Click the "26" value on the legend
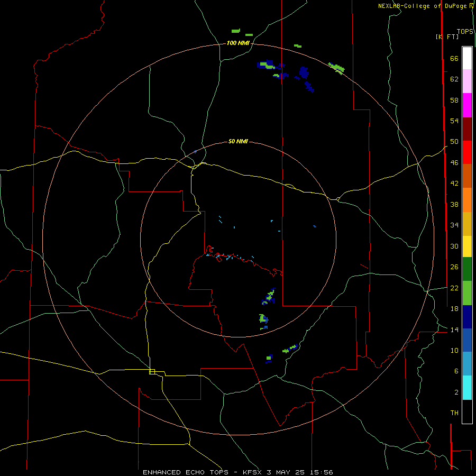Viewport: 476px width, 476px height. [454, 267]
